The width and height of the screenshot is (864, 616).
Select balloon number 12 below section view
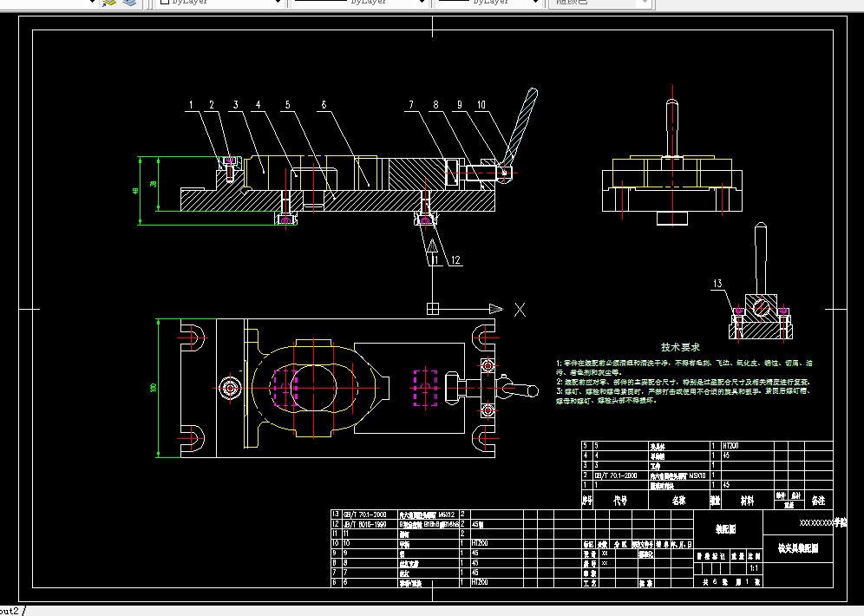(x=455, y=260)
